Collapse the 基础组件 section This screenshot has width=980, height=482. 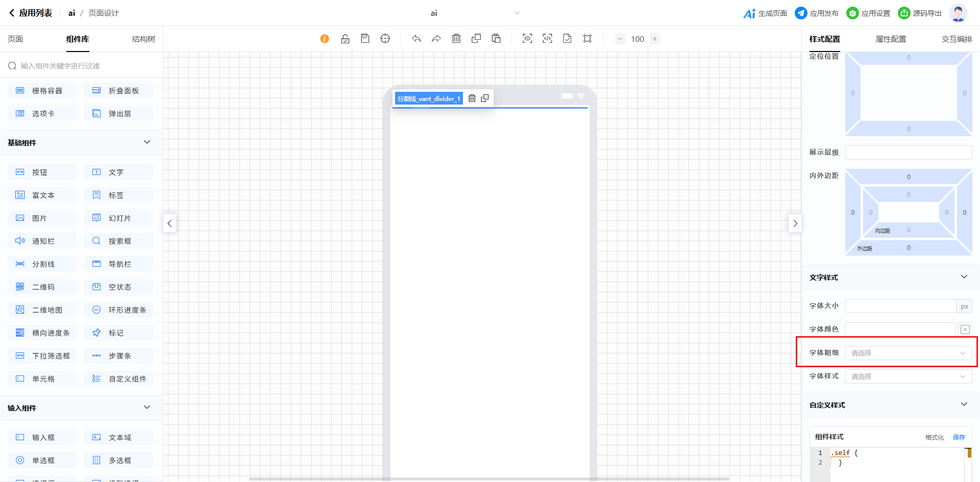pos(147,142)
